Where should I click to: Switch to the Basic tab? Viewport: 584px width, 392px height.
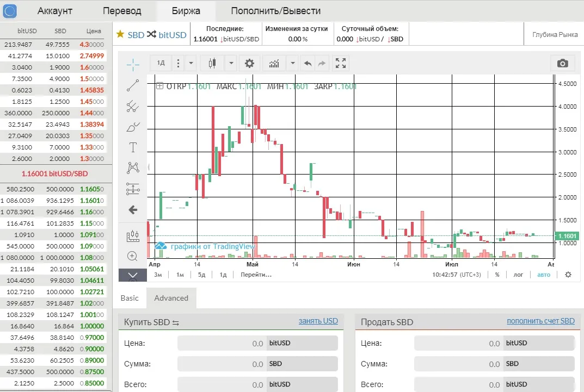coord(130,298)
